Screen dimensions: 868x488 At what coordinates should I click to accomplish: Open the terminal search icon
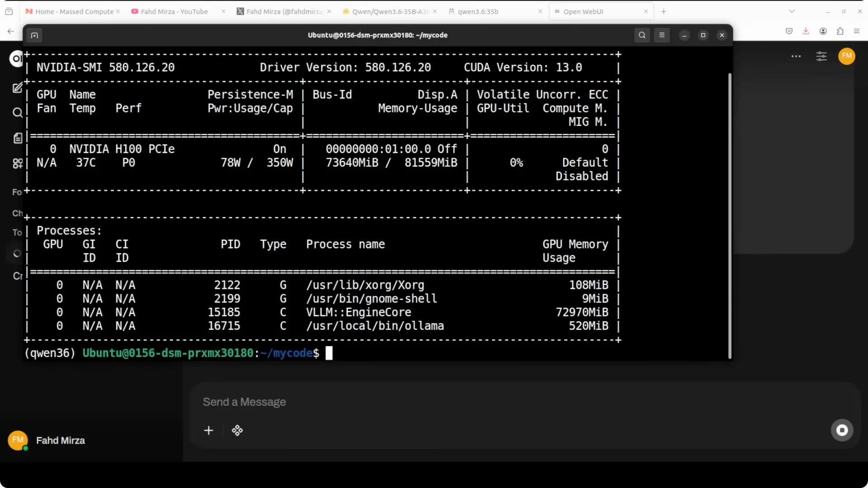pyautogui.click(x=642, y=35)
